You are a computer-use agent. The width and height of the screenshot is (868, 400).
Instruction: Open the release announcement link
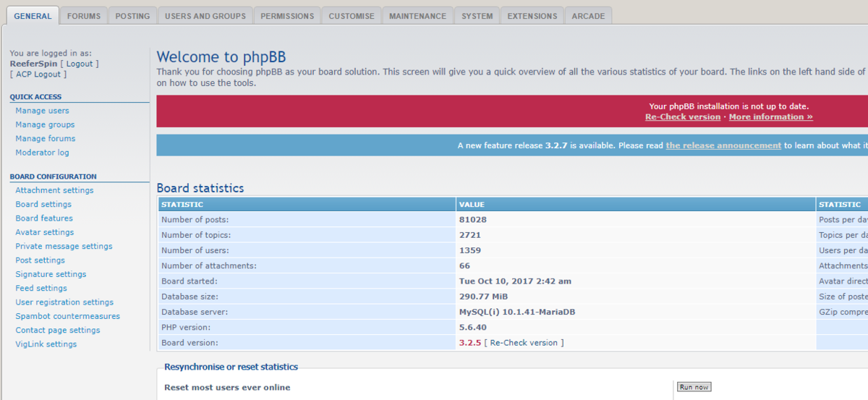[x=723, y=145]
